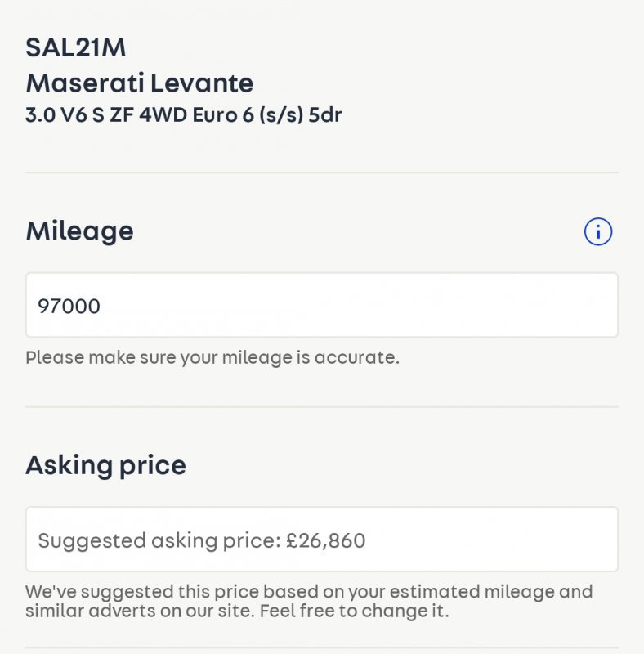
Task: Click the word 'accurate' in mileage hint
Action: (355, 357)
